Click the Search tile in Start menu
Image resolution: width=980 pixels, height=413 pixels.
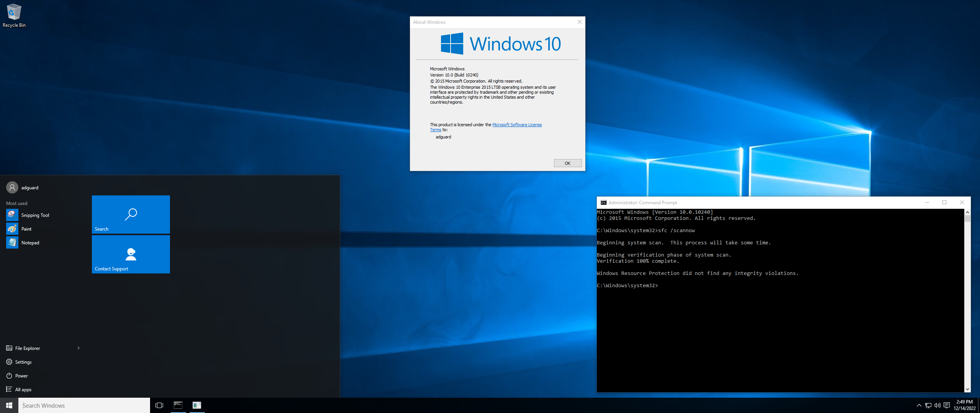point(131,215)
